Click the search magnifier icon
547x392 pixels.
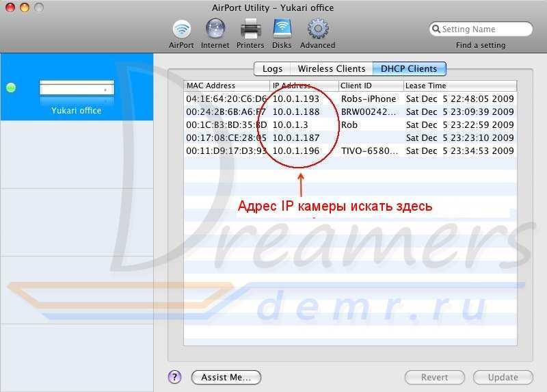pos(436,29)
